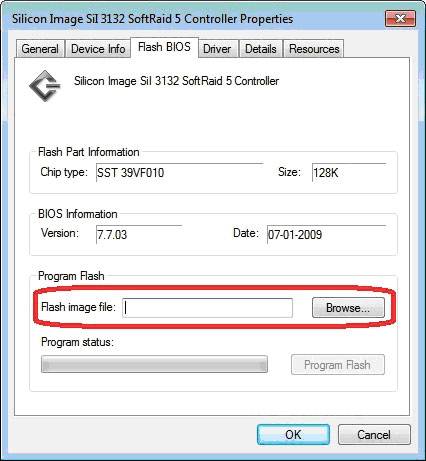The height and width of the screenshot is (461, 426).
Task: Click the Program status progress bar
Action: click(154, 364)
